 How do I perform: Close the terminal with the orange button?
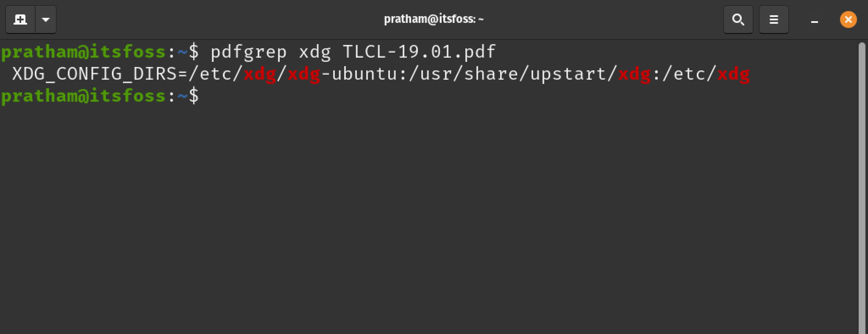coord(848,19)
